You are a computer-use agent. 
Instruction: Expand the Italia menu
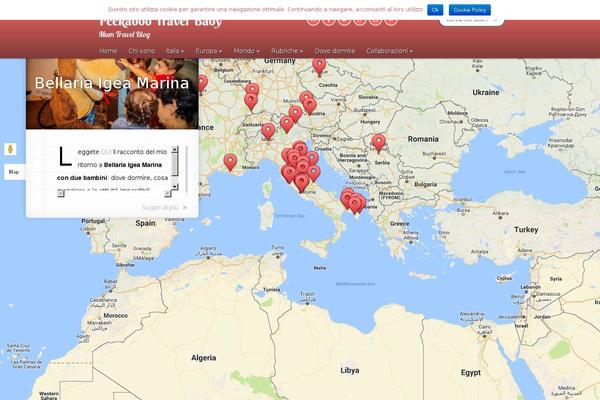pos(174,51)
